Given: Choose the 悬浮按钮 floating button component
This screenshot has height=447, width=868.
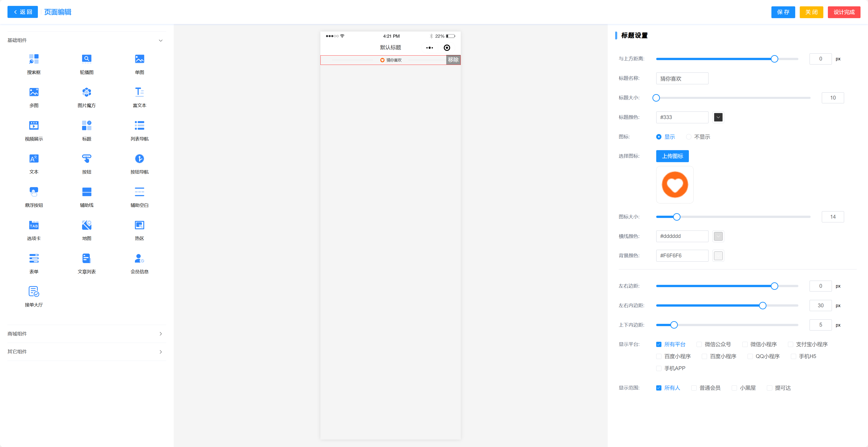Looking at the screenshot, I should 34,192.
